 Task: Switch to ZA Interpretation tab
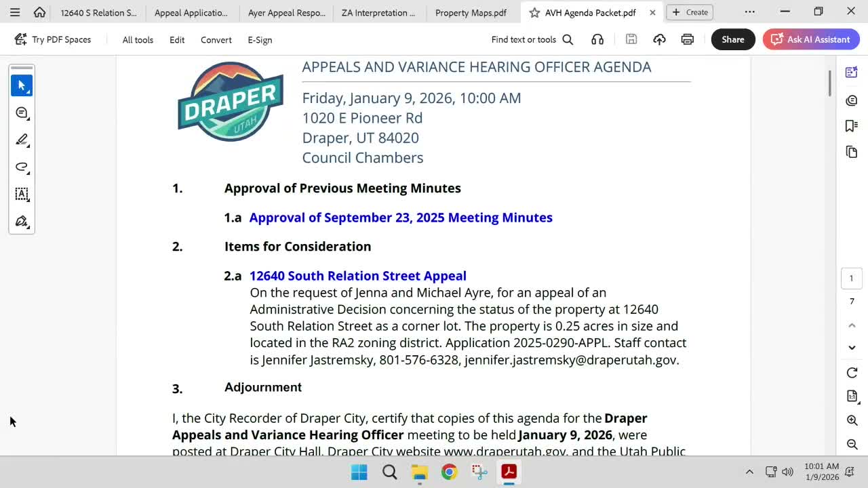pos(378,12)
